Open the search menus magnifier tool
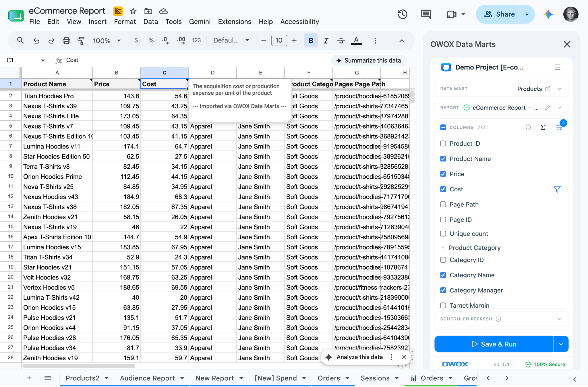Screen dimensions: 588x387 [20, 41]
